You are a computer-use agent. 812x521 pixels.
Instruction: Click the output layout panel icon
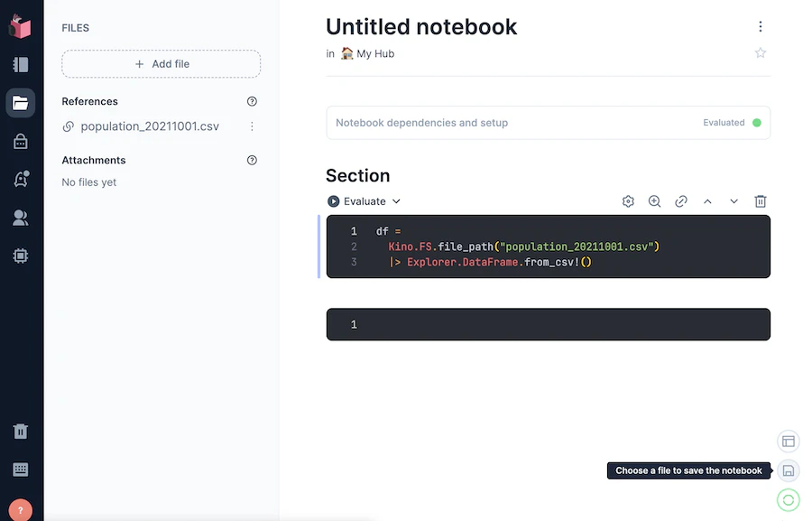tap(789, 442)
